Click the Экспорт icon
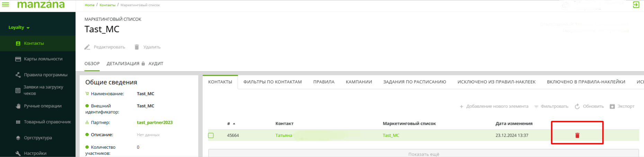The width and height of the screenshot is (644, 157). point(612,107)
